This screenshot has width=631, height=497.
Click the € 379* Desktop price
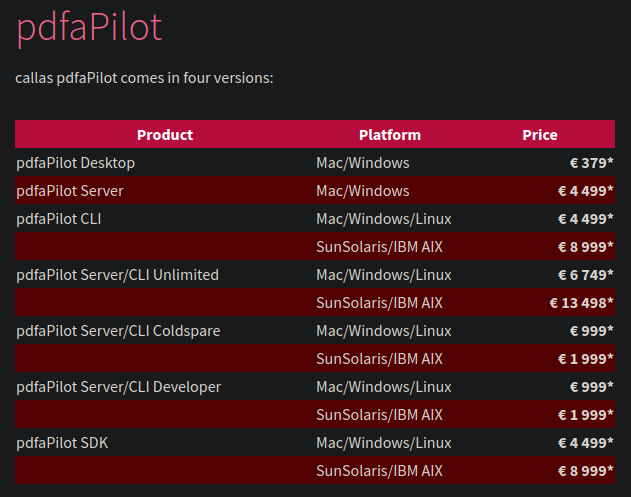(x=592, y=163)
